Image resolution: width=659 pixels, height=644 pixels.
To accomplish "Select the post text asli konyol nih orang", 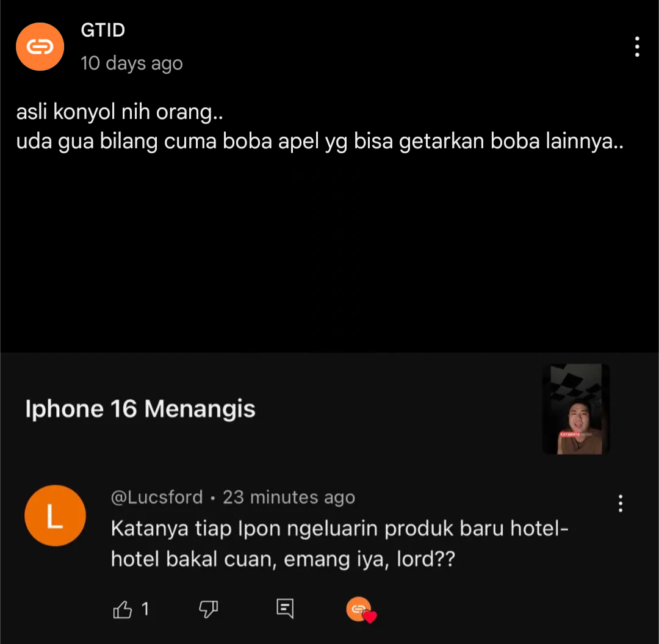I will [120, 112].
